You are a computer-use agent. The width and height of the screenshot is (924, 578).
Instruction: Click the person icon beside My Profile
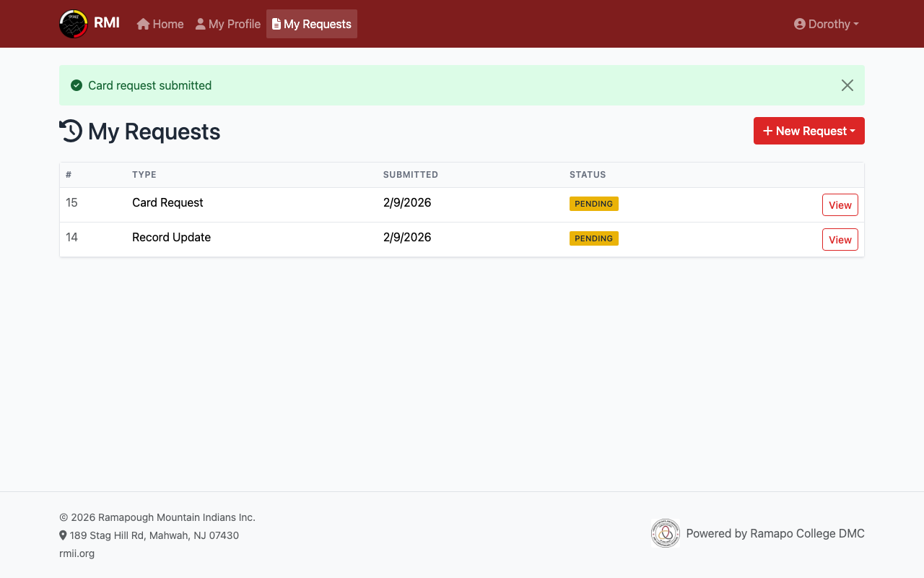pyautogui.click(x=201, y=24)
